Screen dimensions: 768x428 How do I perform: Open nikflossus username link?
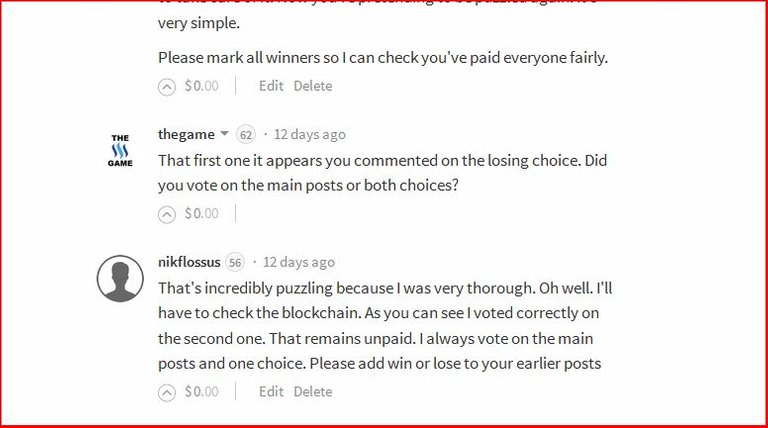[189, 262]
